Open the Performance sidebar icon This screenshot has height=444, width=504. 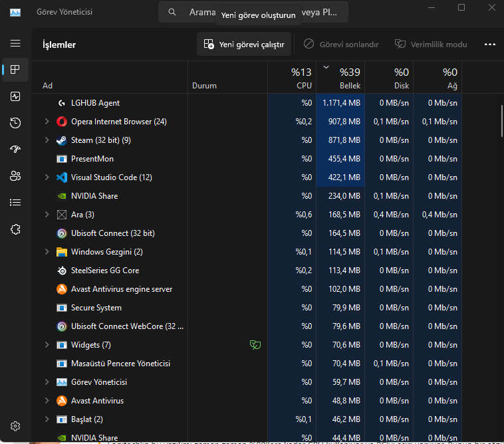click(15, 96)
